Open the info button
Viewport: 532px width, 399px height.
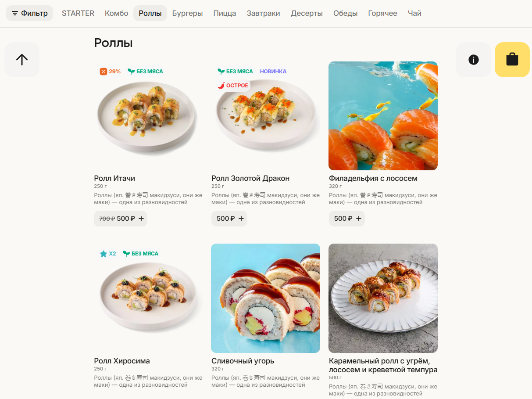click(474, 60)
